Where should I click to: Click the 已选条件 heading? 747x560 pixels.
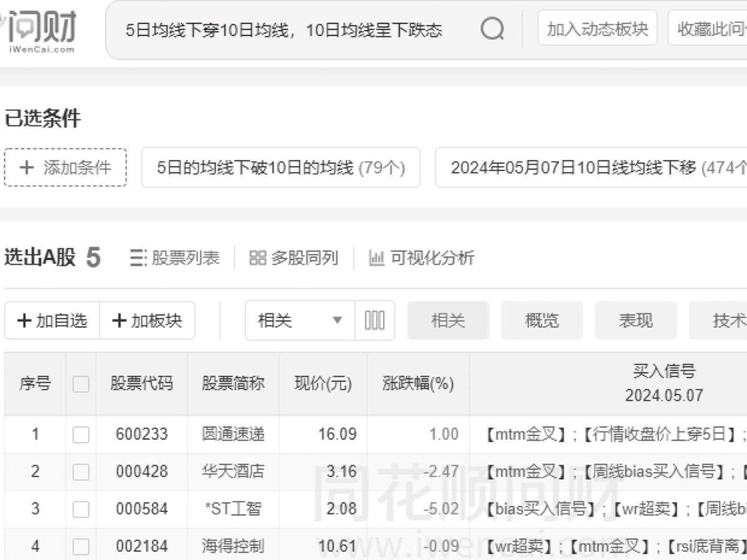click(x=43, y=118)
